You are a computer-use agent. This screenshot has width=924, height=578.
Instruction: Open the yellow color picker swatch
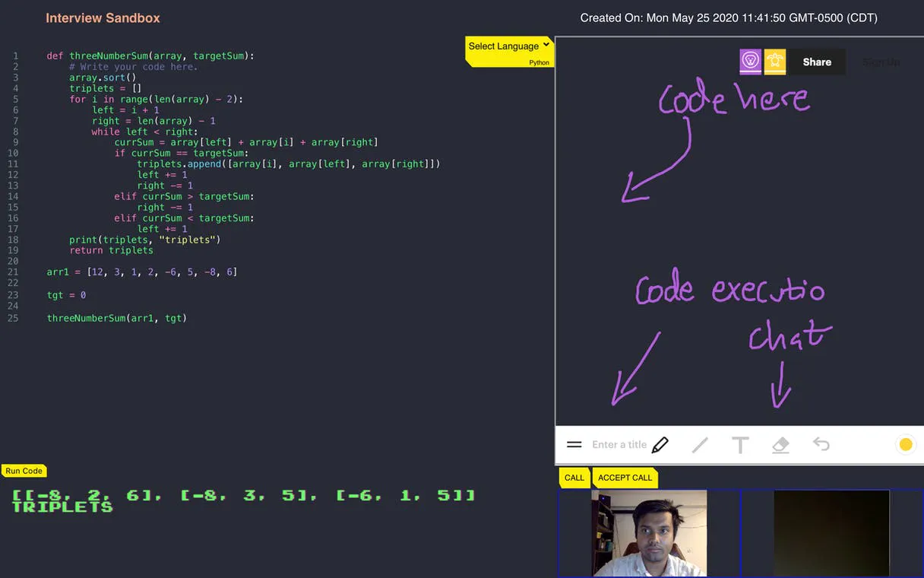905,445
